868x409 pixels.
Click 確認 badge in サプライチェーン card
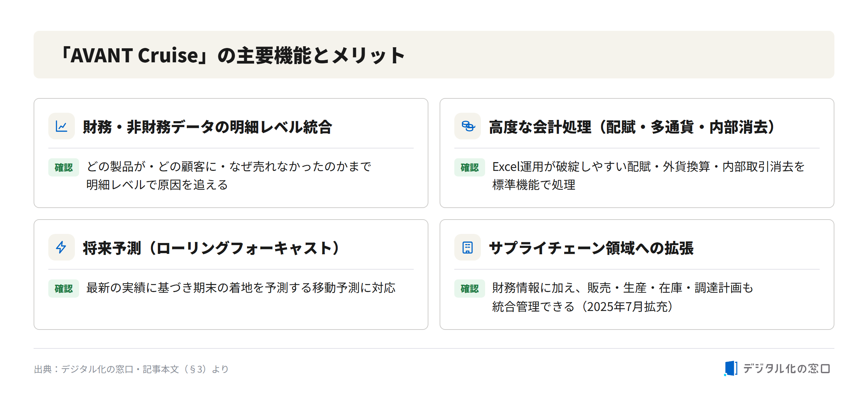pyautogui.click(x=470, y=289)
